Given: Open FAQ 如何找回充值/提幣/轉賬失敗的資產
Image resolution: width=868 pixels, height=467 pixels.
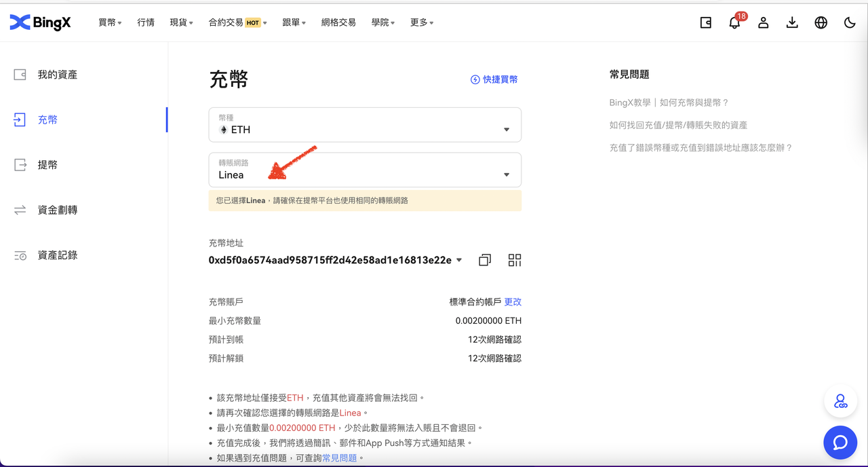Looking at the screenshot, I should 678,125.
